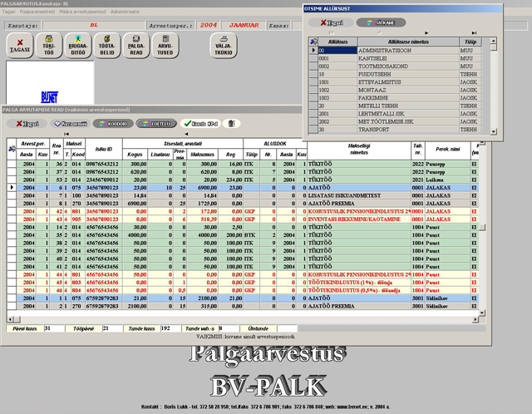Screen dimensions: 532x414
Task: Open the PALGAREAD toolbar button
Action: [x=136, y=46]
